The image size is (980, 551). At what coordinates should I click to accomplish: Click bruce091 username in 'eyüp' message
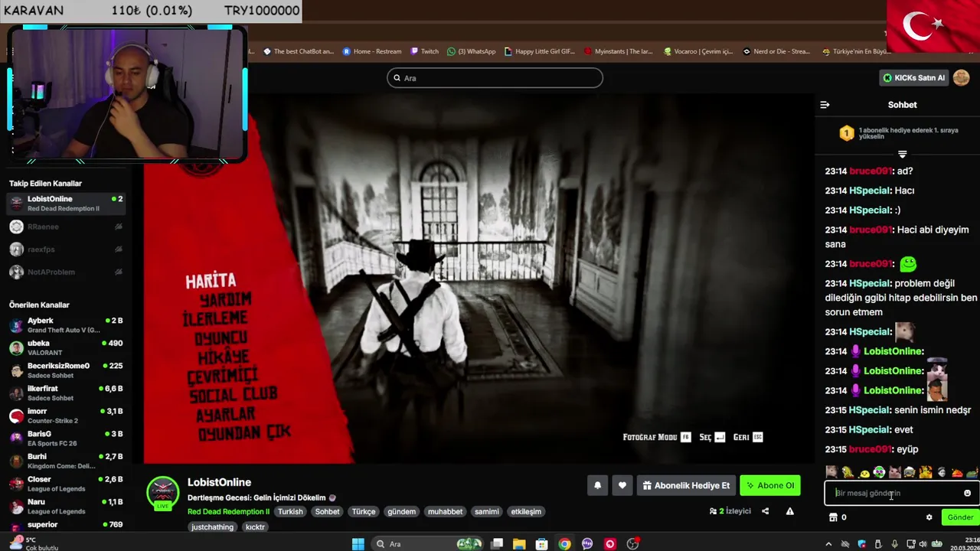[871, 449]
